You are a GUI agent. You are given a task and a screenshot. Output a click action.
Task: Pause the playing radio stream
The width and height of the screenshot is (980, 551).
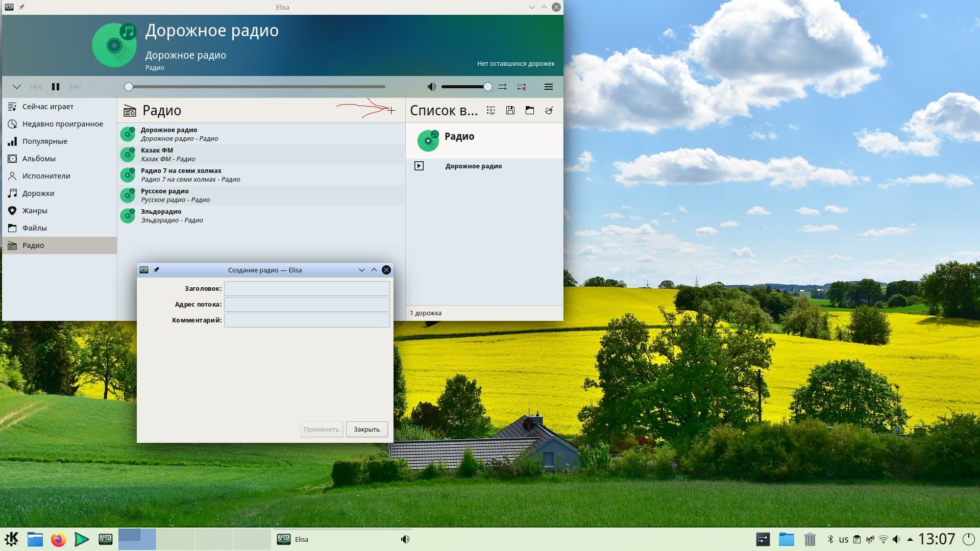point(56,87)
